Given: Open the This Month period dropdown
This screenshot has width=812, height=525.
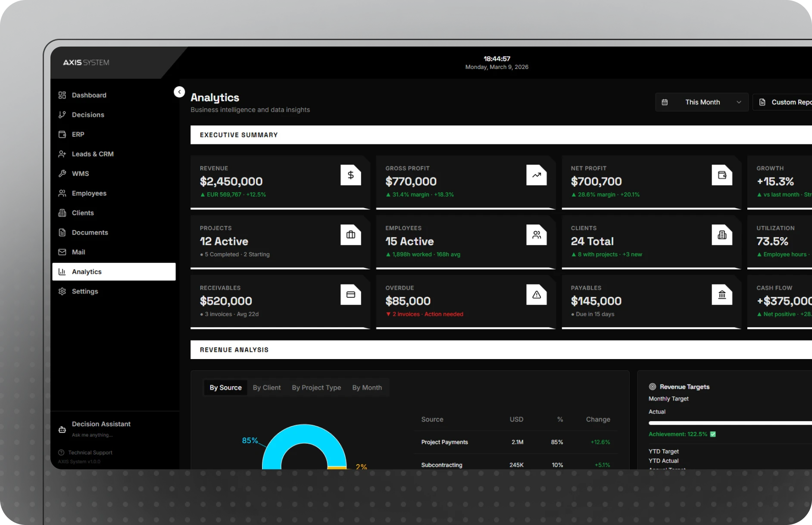Looking at the screenshot, I should [x=701, y=102].
